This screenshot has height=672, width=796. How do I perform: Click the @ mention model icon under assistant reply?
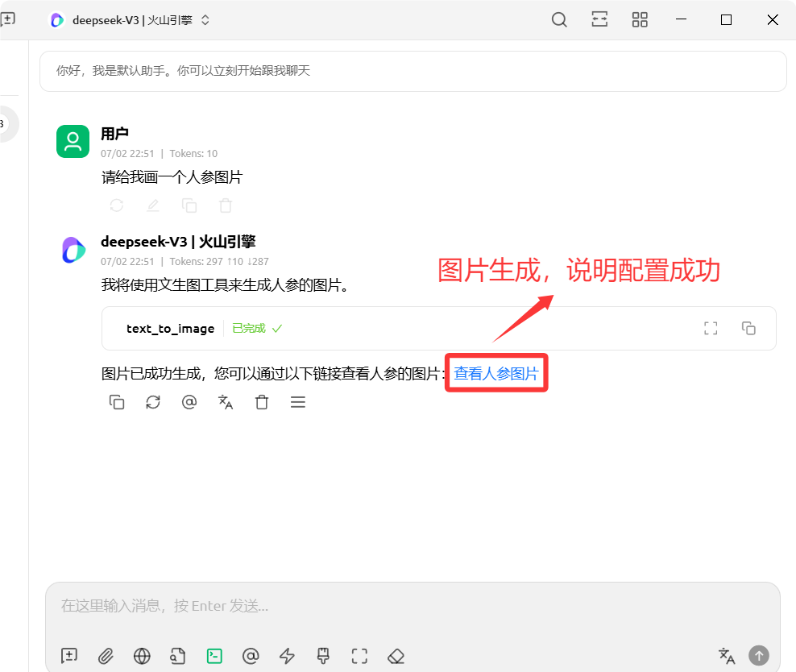point(189,403)
